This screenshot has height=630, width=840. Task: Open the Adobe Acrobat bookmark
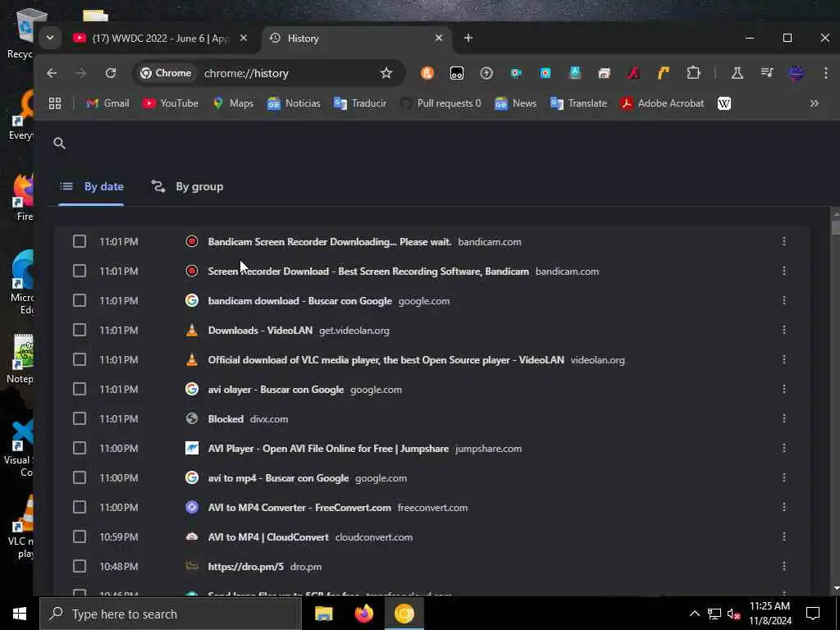tap(662, 103)
